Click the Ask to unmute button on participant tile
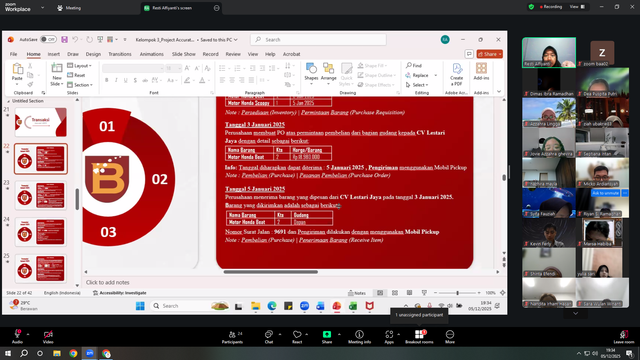The width and height of the screenshot is (640, 360). pos(605,193)
